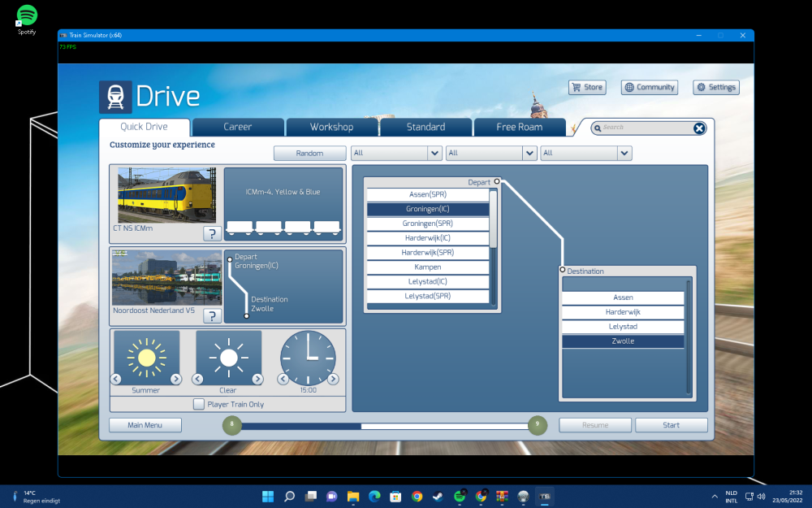
Task: Click the page progress bar between 8 and 9
Action: 385,425
